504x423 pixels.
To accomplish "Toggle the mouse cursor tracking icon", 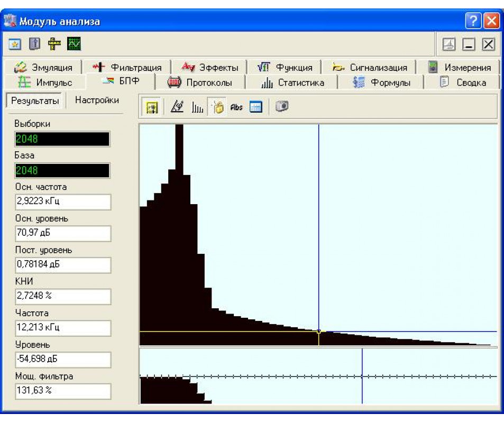I will coord(217,107).
